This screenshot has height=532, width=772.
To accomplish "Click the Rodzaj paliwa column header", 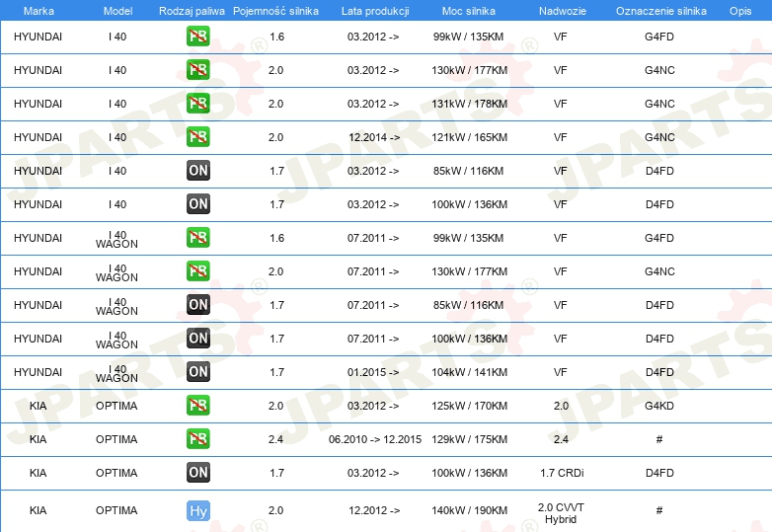I will pyautogui.click(x=192, y=11).
